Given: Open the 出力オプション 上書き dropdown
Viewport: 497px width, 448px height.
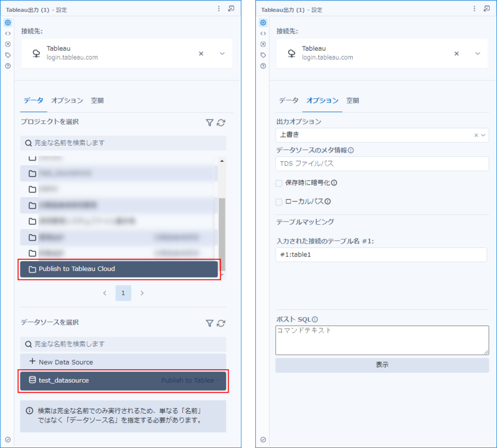Looking at the screenshot, I should click(x=382, y=135).
